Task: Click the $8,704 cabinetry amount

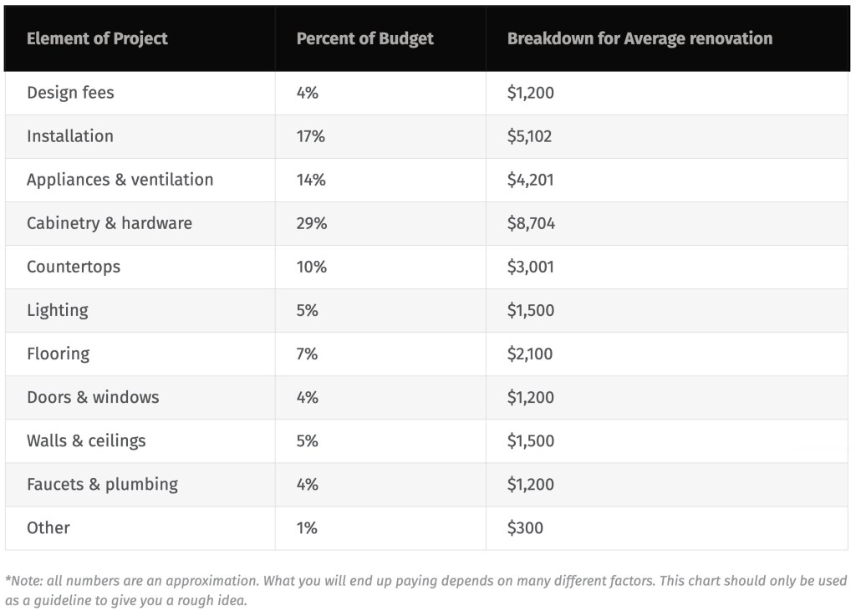Action: click(x=531, y=223)
